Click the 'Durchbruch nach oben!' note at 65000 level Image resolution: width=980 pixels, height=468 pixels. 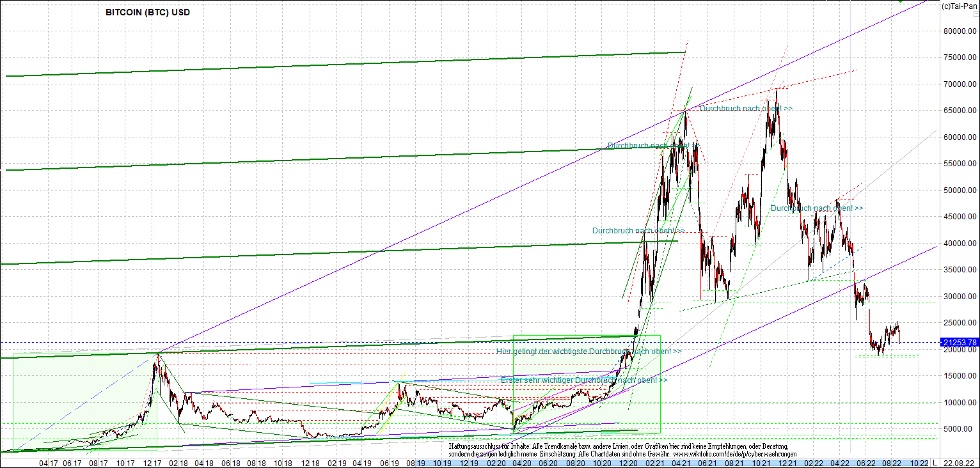746,109
